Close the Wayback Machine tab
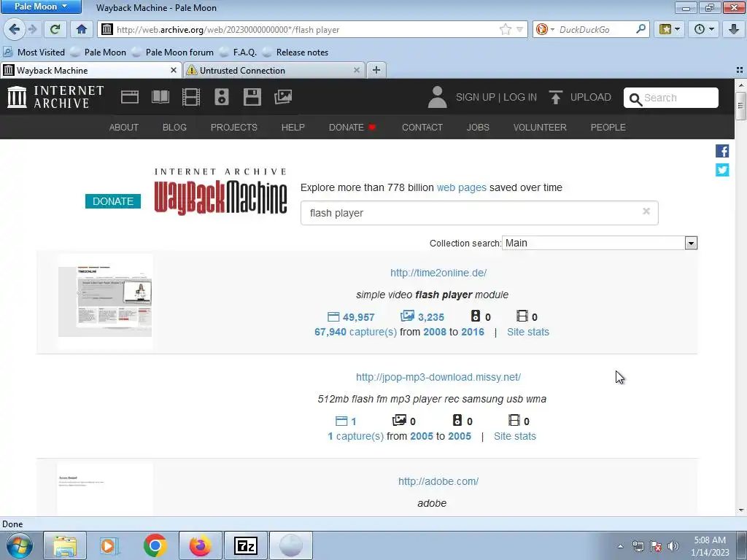The height and width of the screenshot is (560, 747). pyautogui.click(x=174, y=71)
